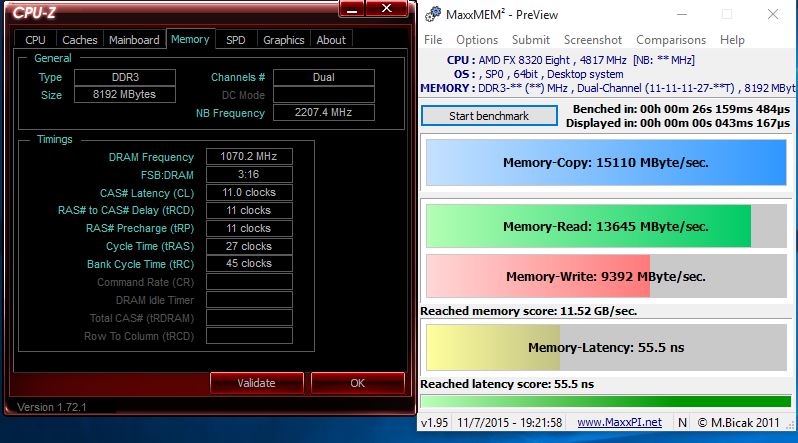
Task: Open the About tab in CPU-Z
Action: (x=331, y=40)
